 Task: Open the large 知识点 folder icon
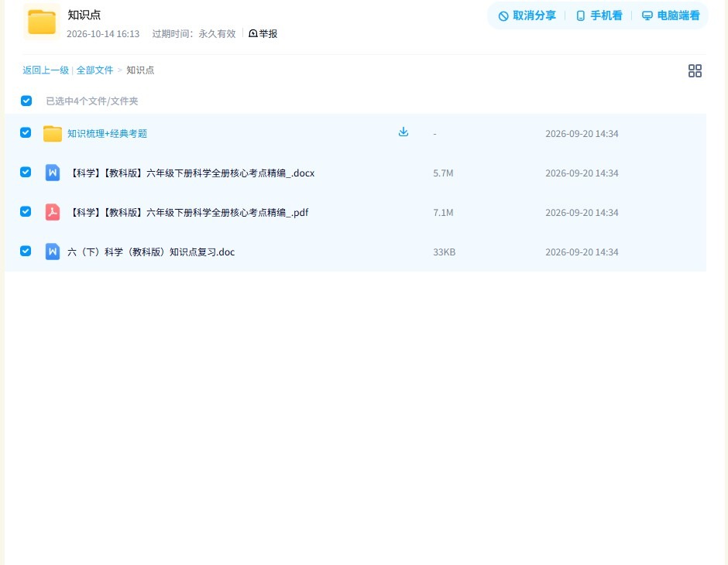pyautogui.click(x=42, y=22)
